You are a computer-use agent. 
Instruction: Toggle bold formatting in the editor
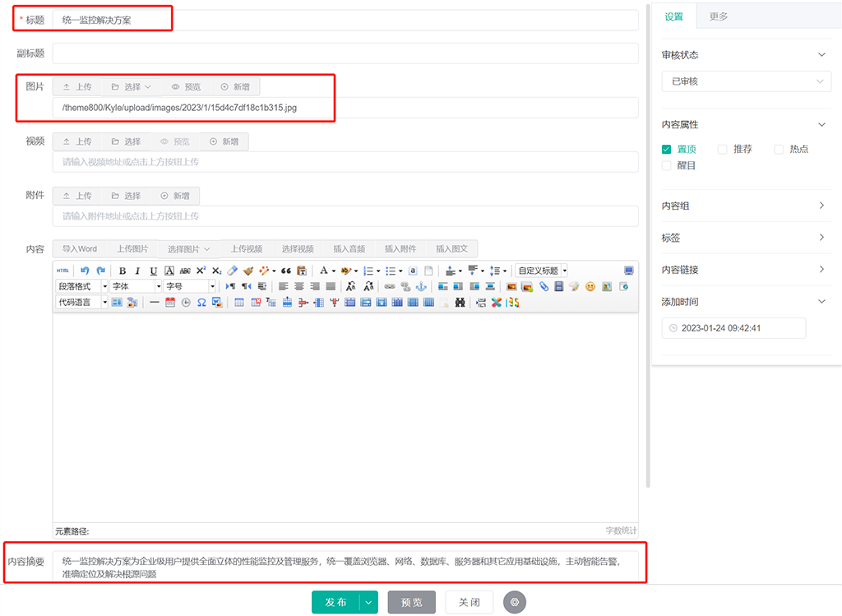pos(123,271)
